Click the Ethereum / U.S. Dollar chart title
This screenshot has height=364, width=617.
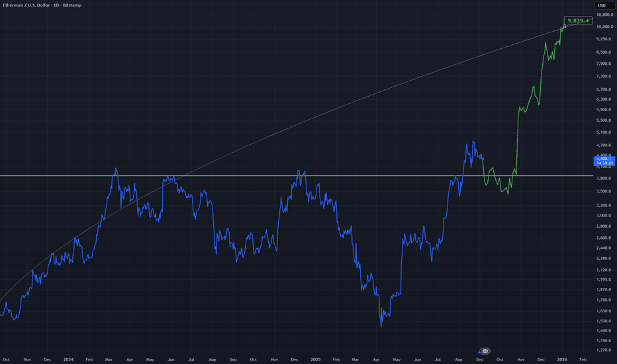click(42, 5)
